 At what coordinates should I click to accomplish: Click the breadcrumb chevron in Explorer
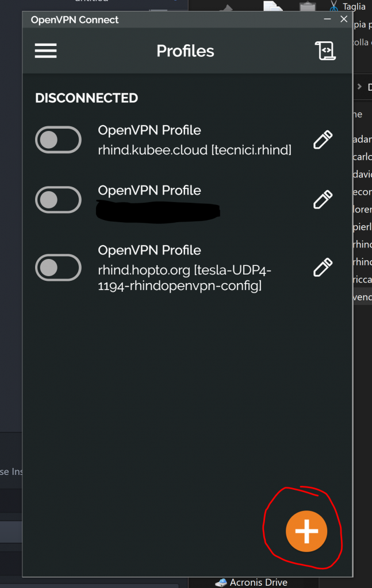360,87
